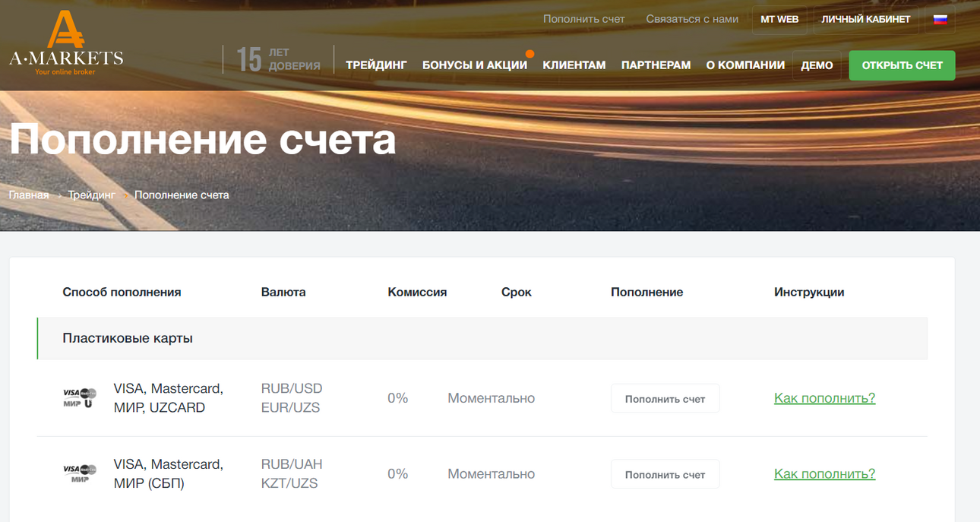Go to Личный кабинет
This screenshot has height=522, width=980.
tap(866, 20)
